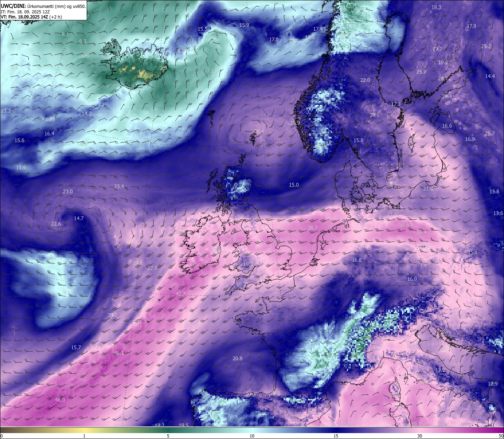Click the 17.4 value label
The width and height of the screenshot is (504, 439).
pyautogui.click(x=318, y=29)
